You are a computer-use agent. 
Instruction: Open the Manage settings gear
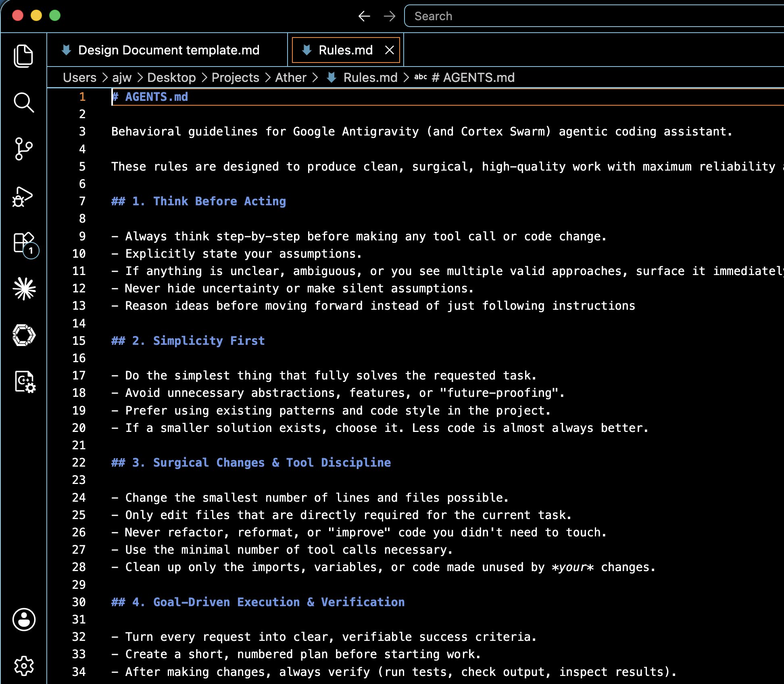[24, 665]
